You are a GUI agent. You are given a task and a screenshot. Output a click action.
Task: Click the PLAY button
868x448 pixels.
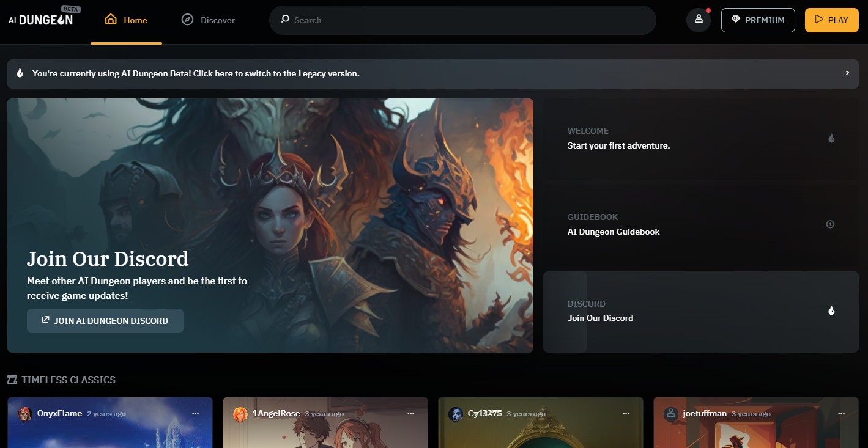pyautogui.click(x=831, y=20)
